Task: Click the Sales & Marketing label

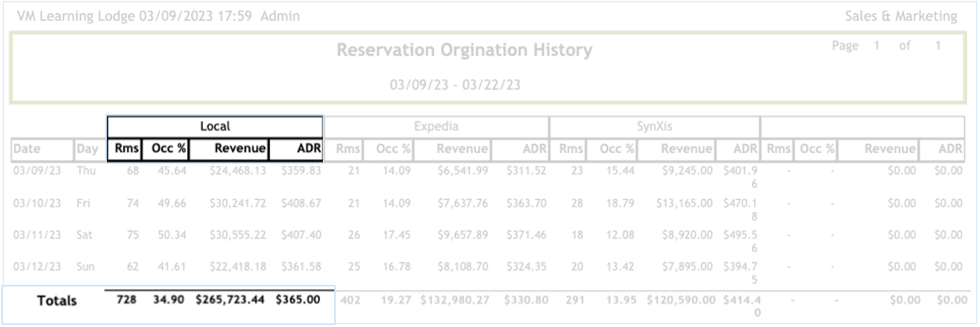Action: pyautogui.click(x=900, y=16)
